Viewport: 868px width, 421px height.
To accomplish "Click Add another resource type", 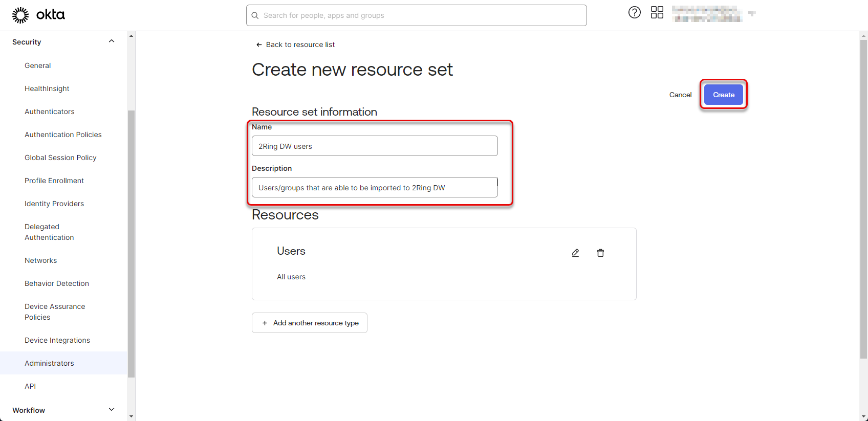I will 310,323.
